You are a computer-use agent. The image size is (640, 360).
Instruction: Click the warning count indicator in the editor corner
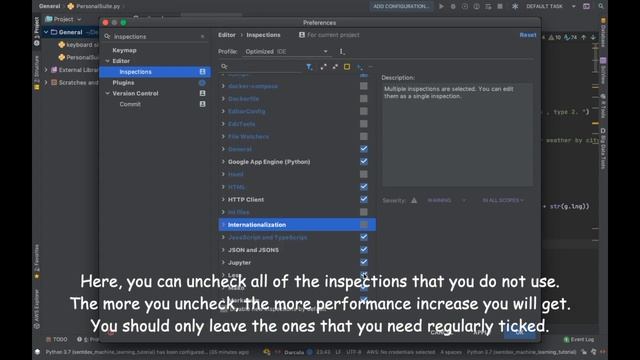(554, 37)
